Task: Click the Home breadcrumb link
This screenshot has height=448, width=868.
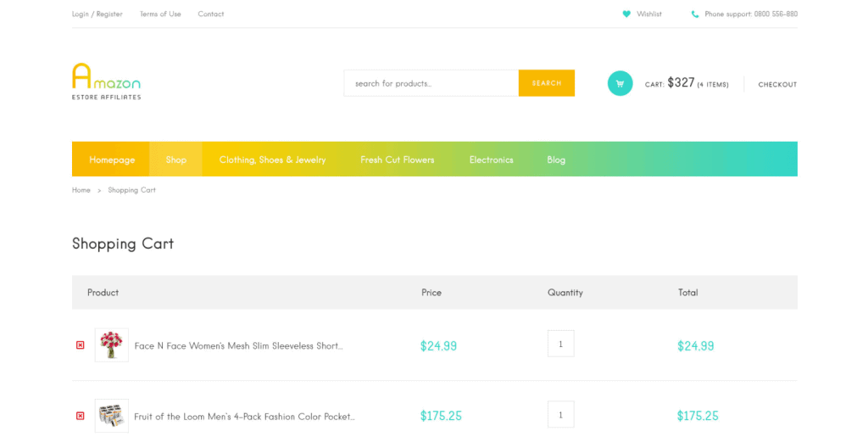Action: [81, 190]
